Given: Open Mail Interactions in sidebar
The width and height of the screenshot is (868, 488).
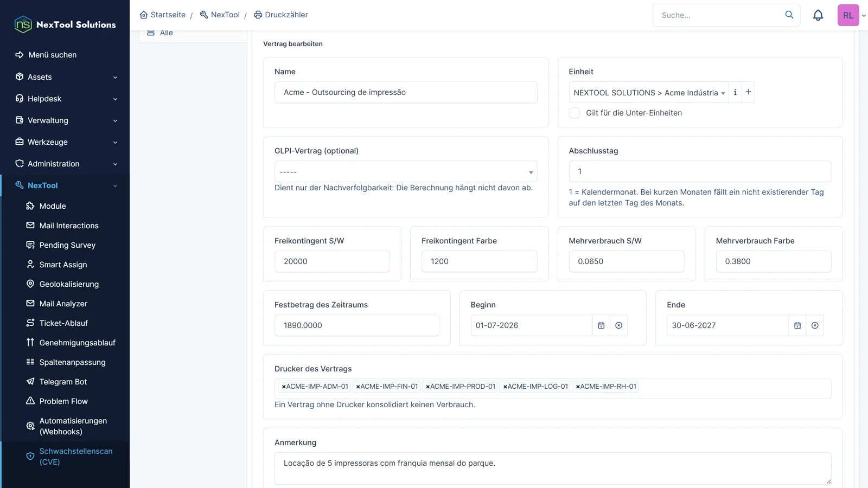Looking at the screenshot, I should (69, 226).
